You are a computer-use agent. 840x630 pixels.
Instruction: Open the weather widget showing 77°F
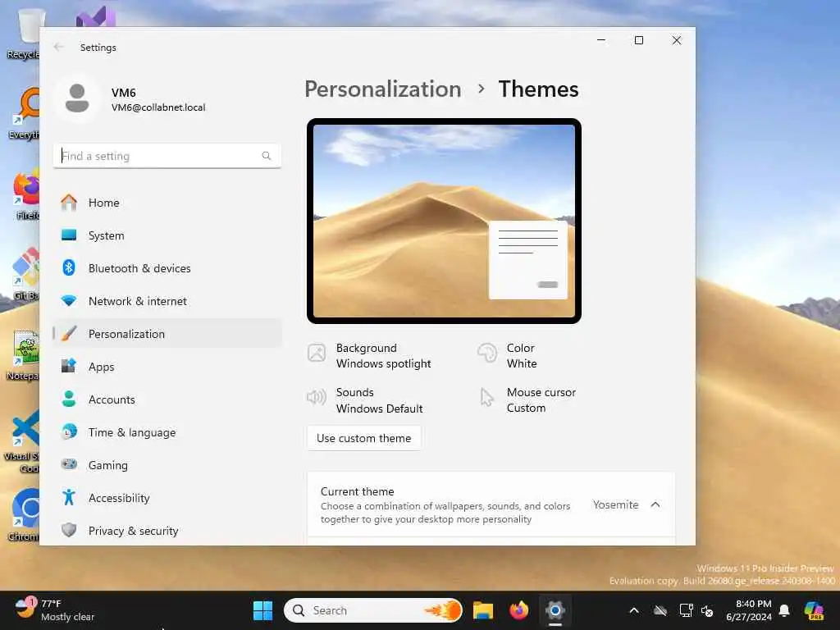pyautogui.click(x=53, y=610)
